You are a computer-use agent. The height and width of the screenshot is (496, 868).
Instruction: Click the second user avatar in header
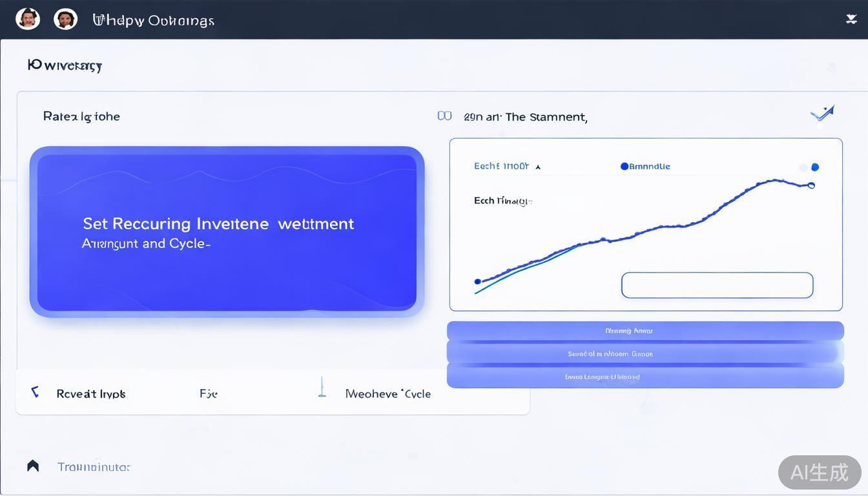pos(65,19)
